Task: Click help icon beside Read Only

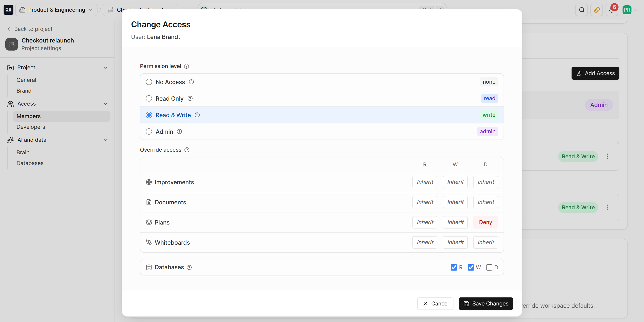Action: point(190,98)
